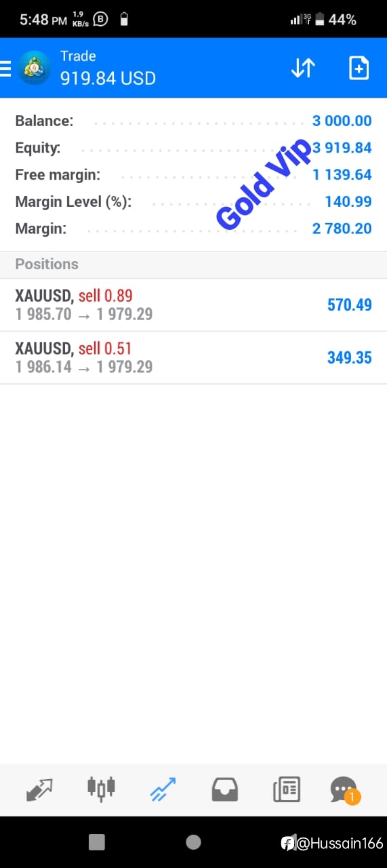Open the Quotes tab arrows icon
The width and height of the screenshot is (387, 868).
pyautogui.click(x=39, y=789)
